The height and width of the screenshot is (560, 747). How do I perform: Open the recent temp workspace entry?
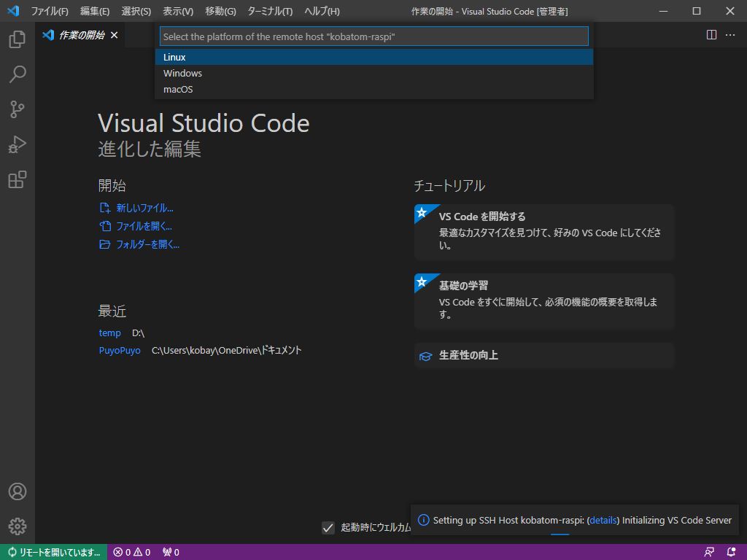pyautogui.click(x=109, y=332)
